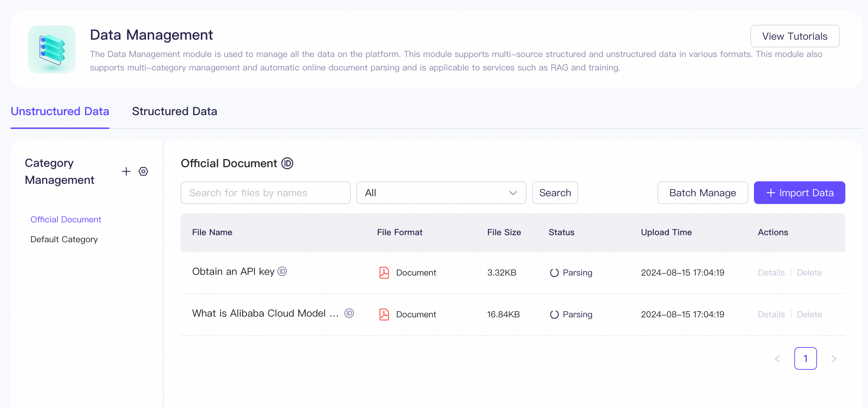The image size is (868, 408).
Task: Click Parsing spinner icon for 16.84KB file
Action: [x=554, y=314]
